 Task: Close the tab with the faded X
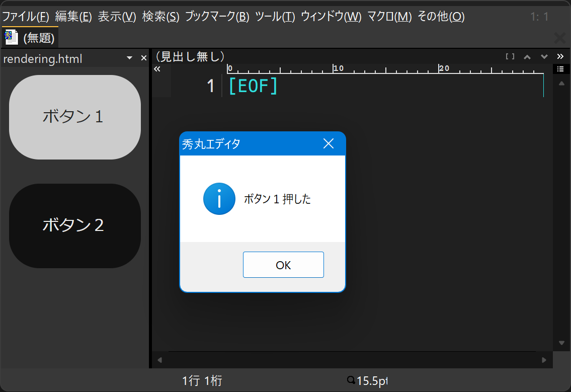[x=560, y=38]
